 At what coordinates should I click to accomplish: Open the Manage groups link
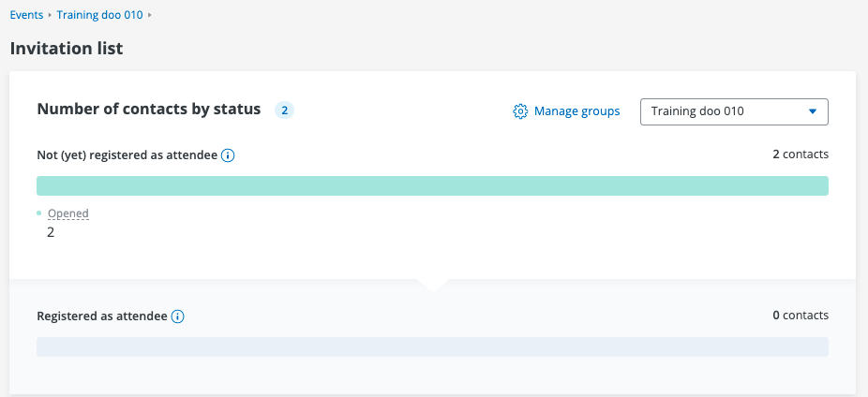point(576,111)
